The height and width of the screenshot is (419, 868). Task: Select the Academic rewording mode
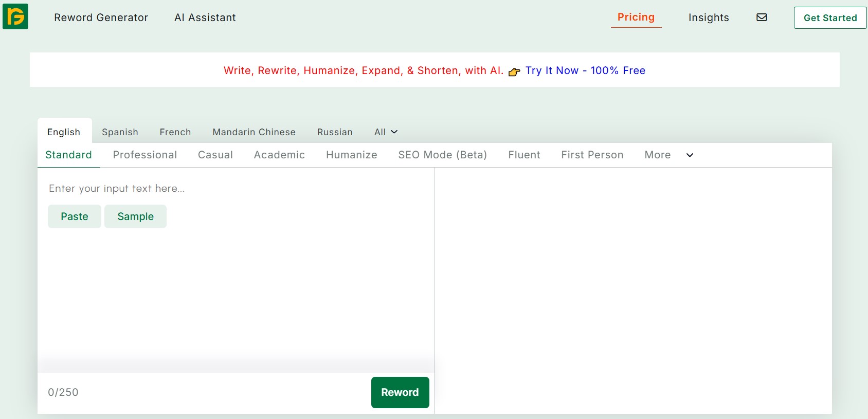click(x=279, y=155)
